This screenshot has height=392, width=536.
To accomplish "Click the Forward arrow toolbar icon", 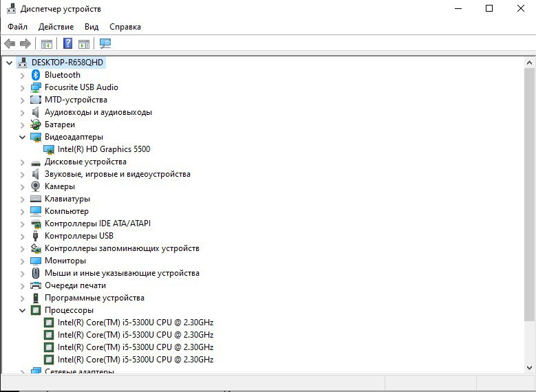I will 25,43.
